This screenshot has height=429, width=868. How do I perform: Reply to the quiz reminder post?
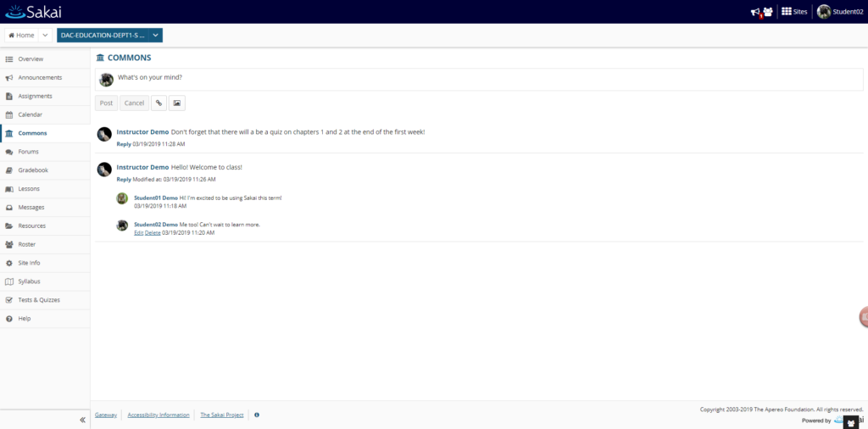tap(124, 144)
